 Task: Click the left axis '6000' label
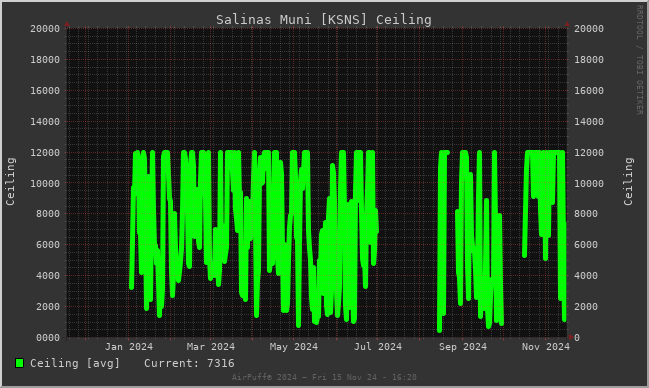coord(48,245)
